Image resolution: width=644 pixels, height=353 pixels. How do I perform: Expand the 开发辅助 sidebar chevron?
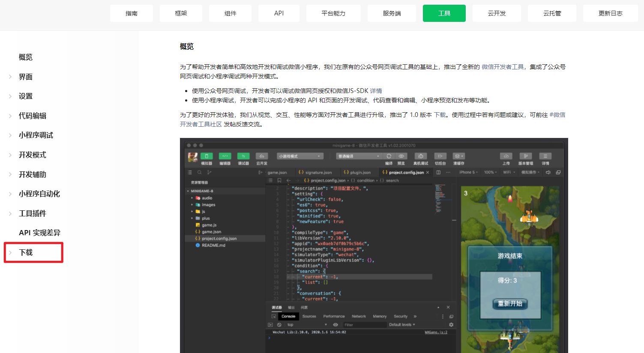click(x=10, y=174)
